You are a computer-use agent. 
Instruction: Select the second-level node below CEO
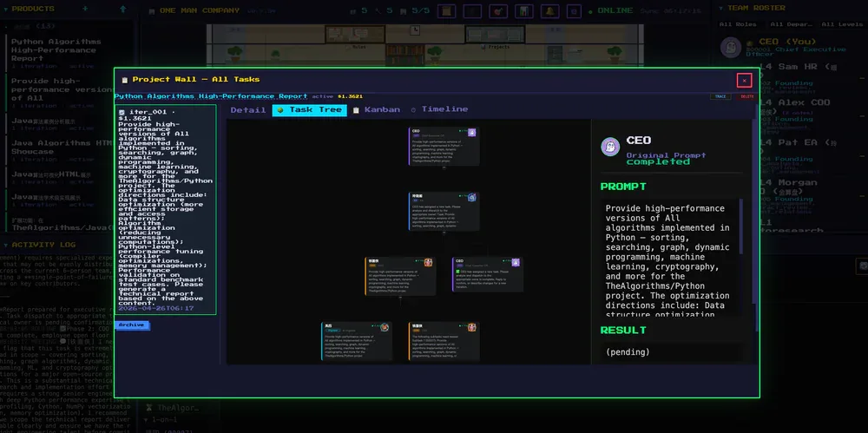point(444,211)
